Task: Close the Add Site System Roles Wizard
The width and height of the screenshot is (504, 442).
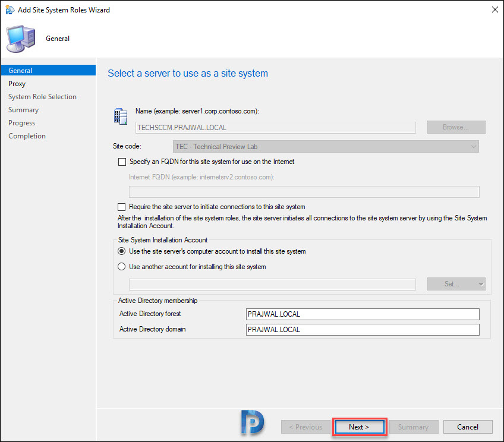Action: tap(494, 10)
